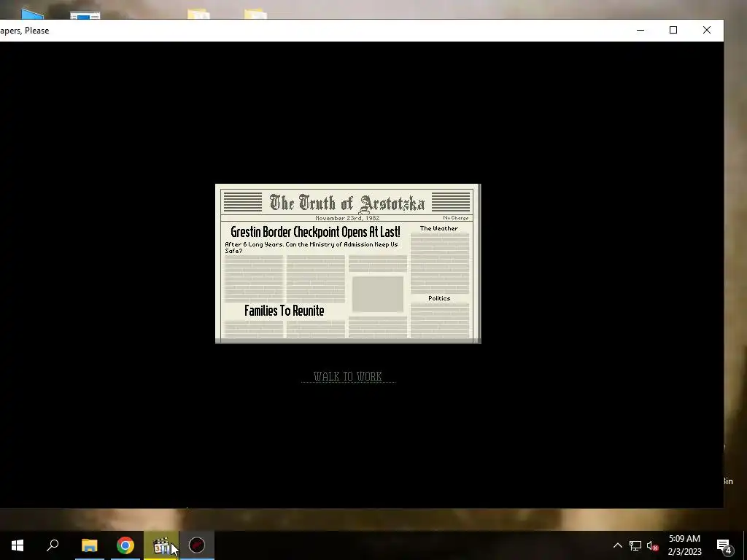Click the Families To Reunite headline
The image size is (747, 560).
click(284, 311)
